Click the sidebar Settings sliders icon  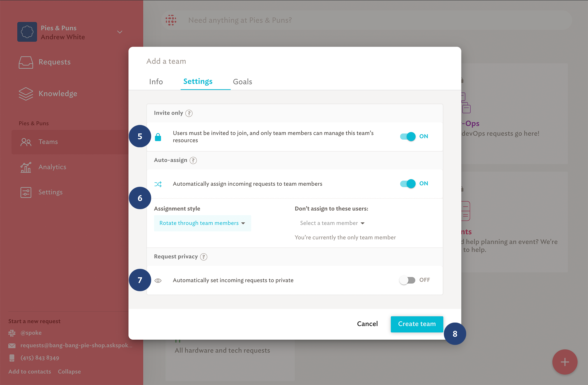(26, 192)
